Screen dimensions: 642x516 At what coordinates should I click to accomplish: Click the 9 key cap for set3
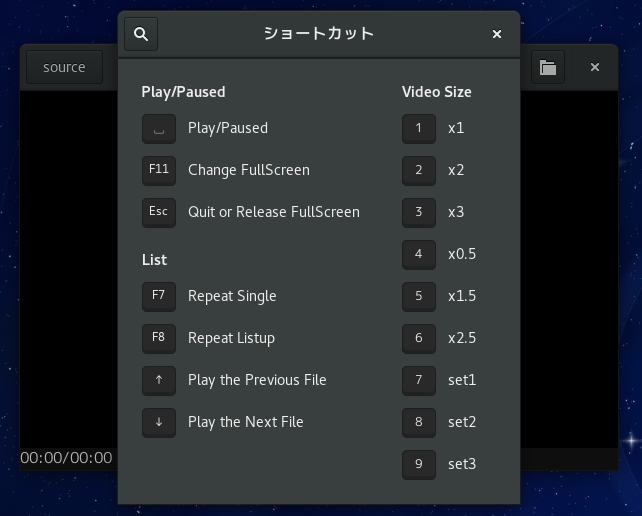click(x=419, y=465)
